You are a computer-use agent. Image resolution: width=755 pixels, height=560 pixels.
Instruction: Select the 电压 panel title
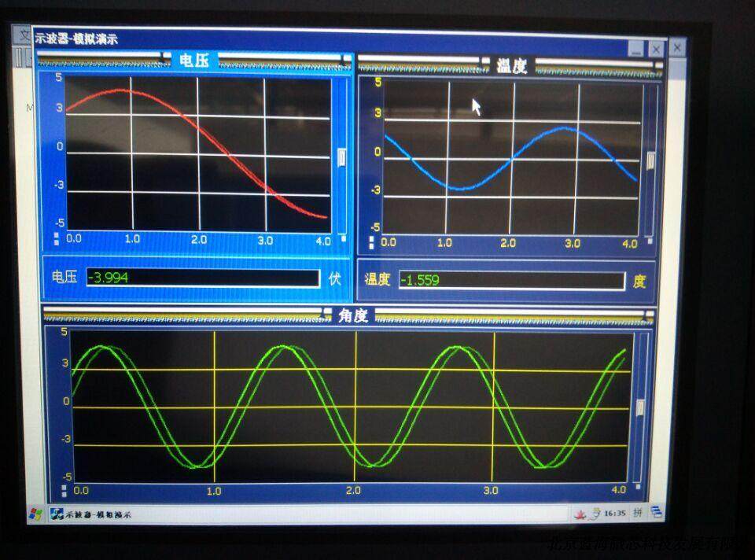[194, 61]
